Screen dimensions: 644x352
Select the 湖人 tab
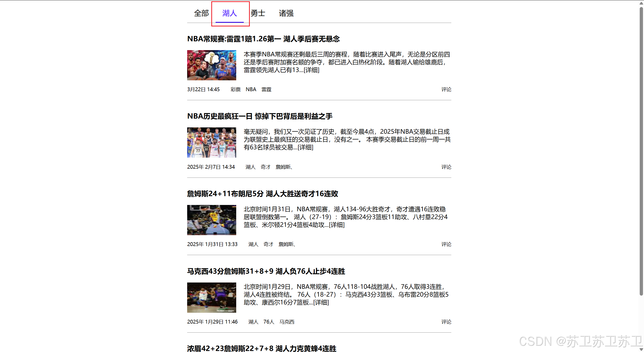click(x=229, y=13)
